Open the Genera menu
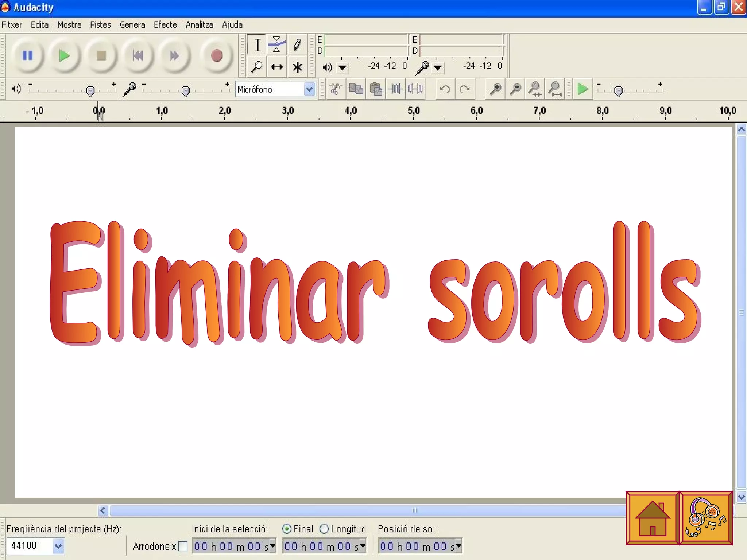Viewport: 747px width, 560px height. 132,25
